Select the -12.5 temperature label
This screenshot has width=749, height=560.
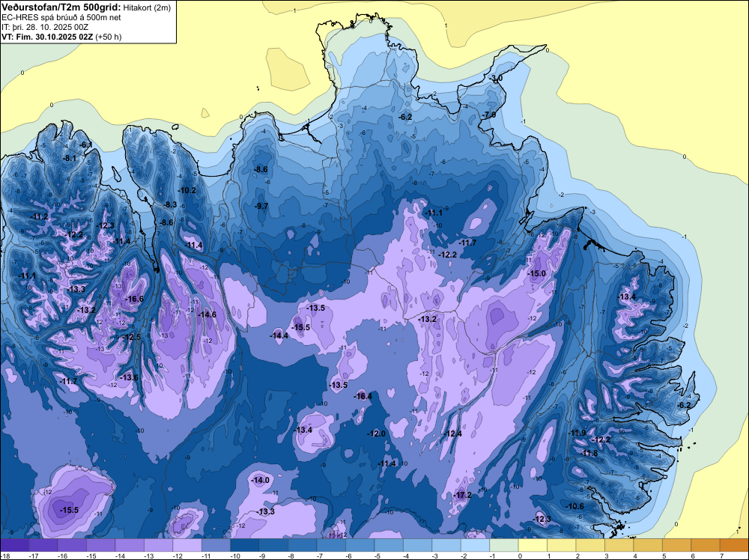(132, 337)
